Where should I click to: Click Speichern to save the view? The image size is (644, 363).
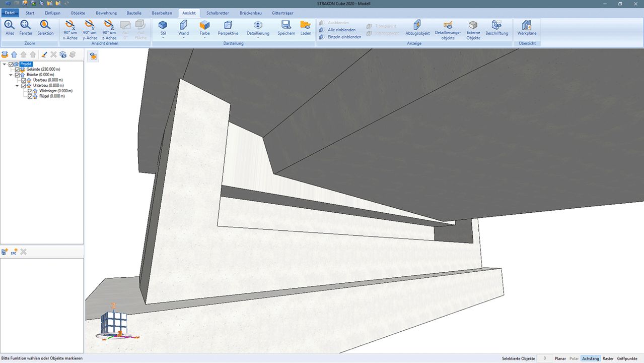(286, 27)
